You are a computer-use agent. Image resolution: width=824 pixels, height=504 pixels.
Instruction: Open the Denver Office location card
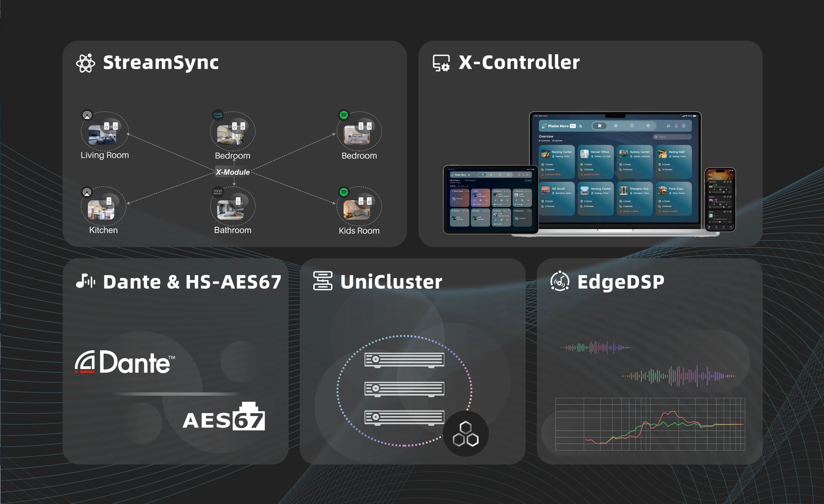point(596,162)
